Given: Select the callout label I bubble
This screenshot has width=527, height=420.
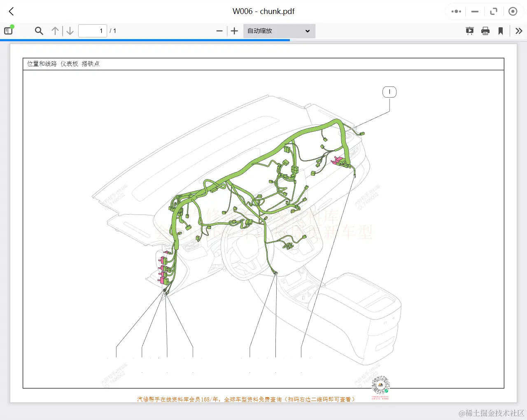Looking at the screenshot, I should pyautogui.click(x=389, y=92).
